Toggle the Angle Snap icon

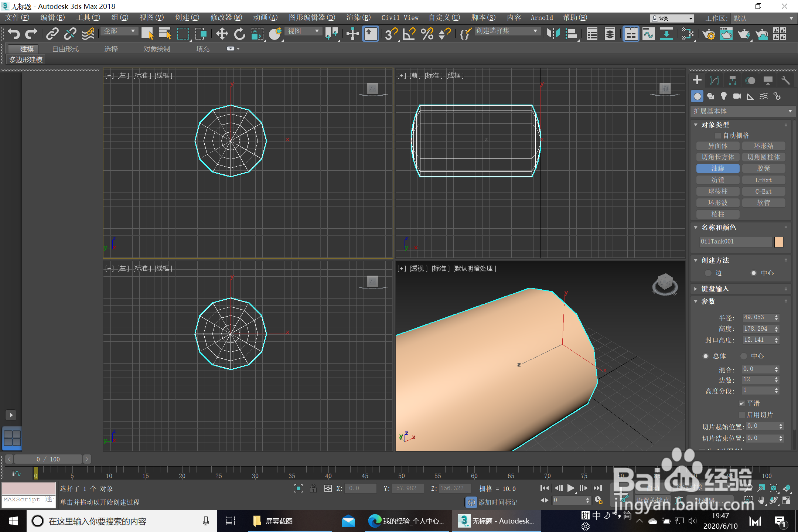409,34
